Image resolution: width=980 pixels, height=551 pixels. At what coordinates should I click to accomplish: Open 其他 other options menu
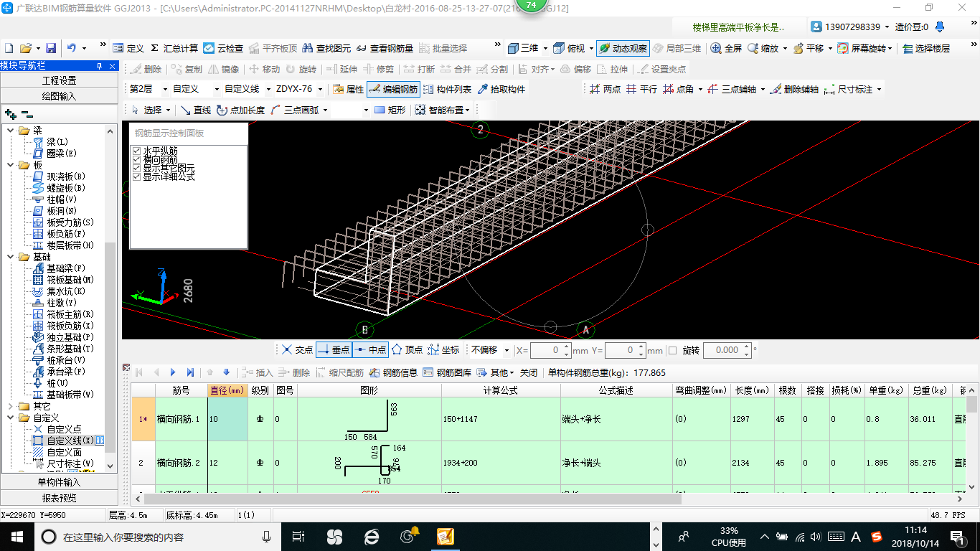[x=496, y=372]
